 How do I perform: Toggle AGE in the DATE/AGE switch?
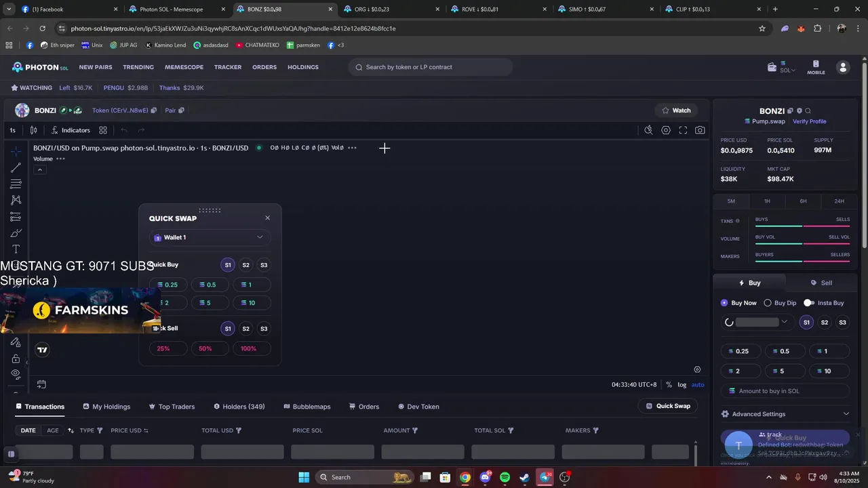(x=53, y=430)
